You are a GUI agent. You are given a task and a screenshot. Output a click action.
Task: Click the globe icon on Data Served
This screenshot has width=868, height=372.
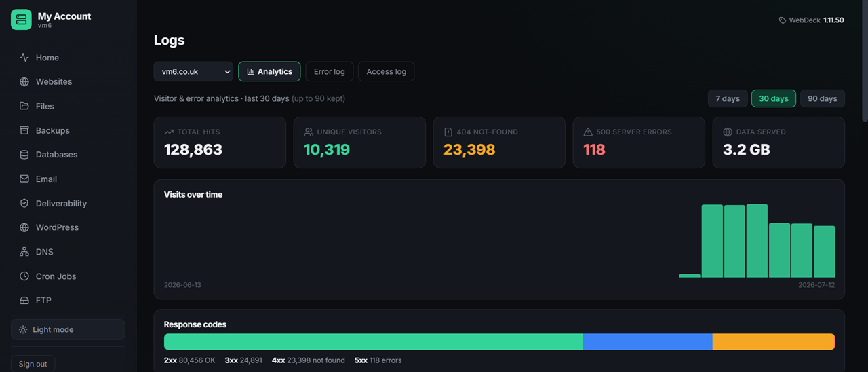pyautogui.click(x=728, y=132)
